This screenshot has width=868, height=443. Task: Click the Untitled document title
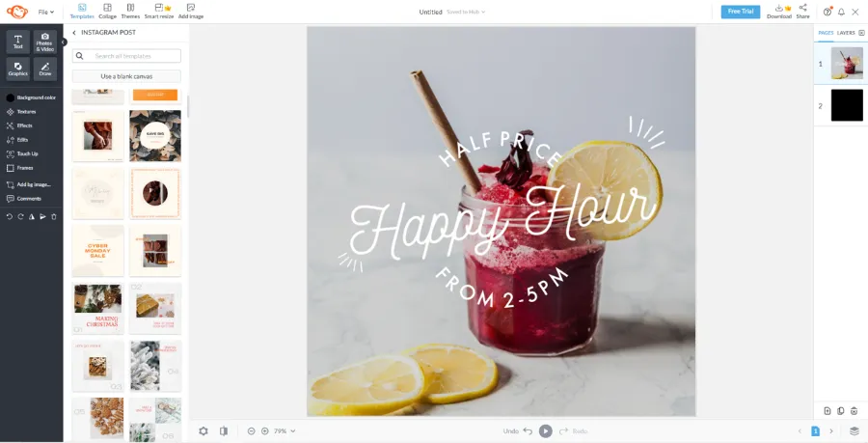[x=431, y=12]
